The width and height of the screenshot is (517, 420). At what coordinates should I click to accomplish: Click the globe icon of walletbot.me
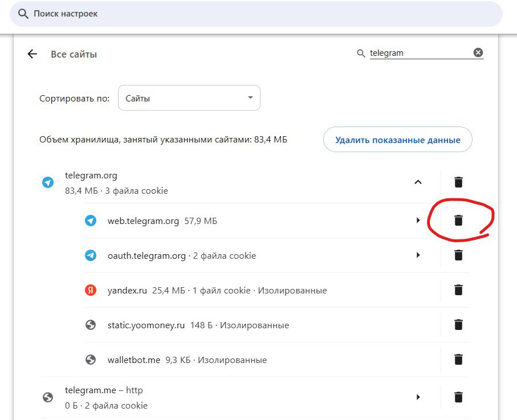[91, 360]
